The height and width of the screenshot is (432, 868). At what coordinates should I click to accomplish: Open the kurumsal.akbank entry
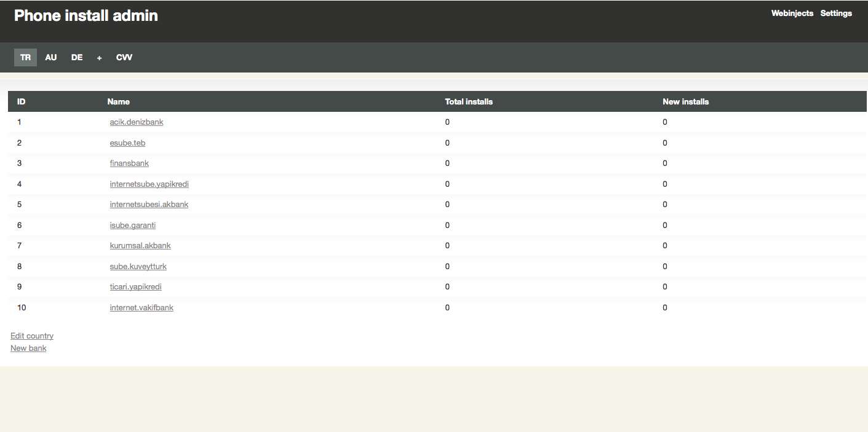(x=140, y=246)
